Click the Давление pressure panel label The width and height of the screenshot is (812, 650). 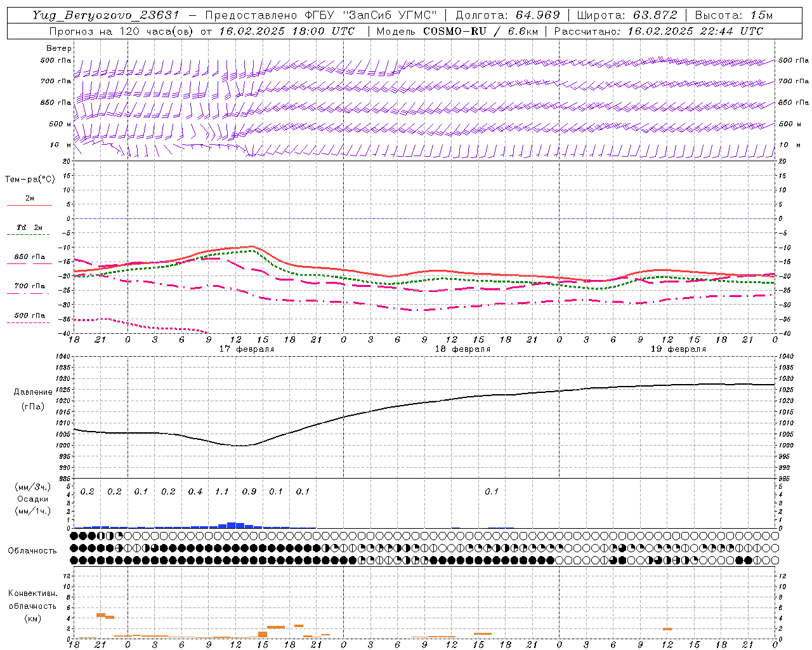coord(32,392)
